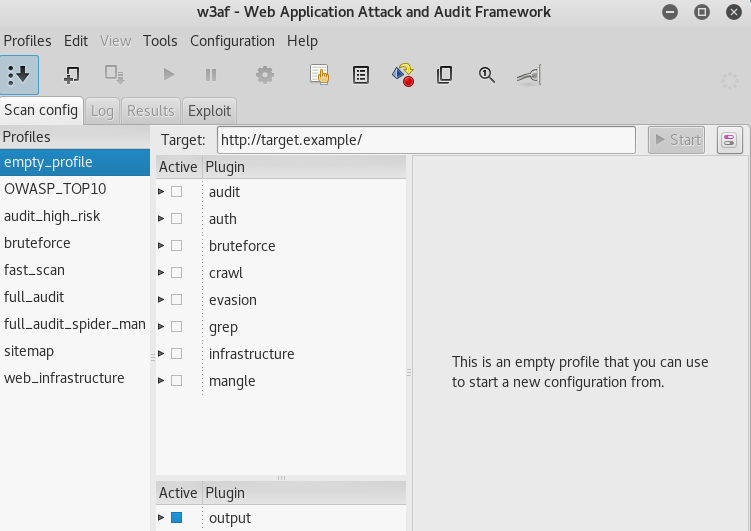Open the Tools menu
The height and width of the screenshot is (531, 751).
click(160, 41)
